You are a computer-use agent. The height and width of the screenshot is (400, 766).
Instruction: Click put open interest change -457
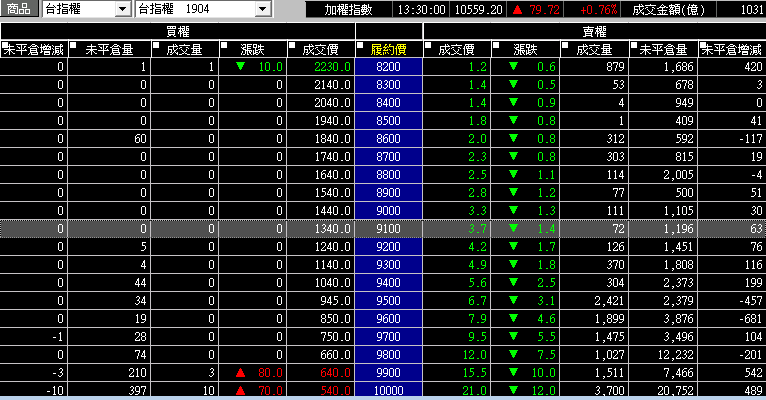(x=750, y=300)
